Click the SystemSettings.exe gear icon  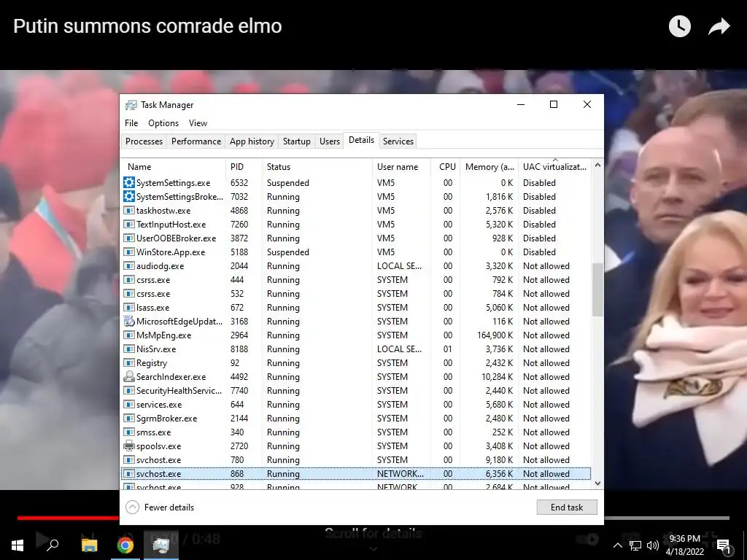click(128, 183)
